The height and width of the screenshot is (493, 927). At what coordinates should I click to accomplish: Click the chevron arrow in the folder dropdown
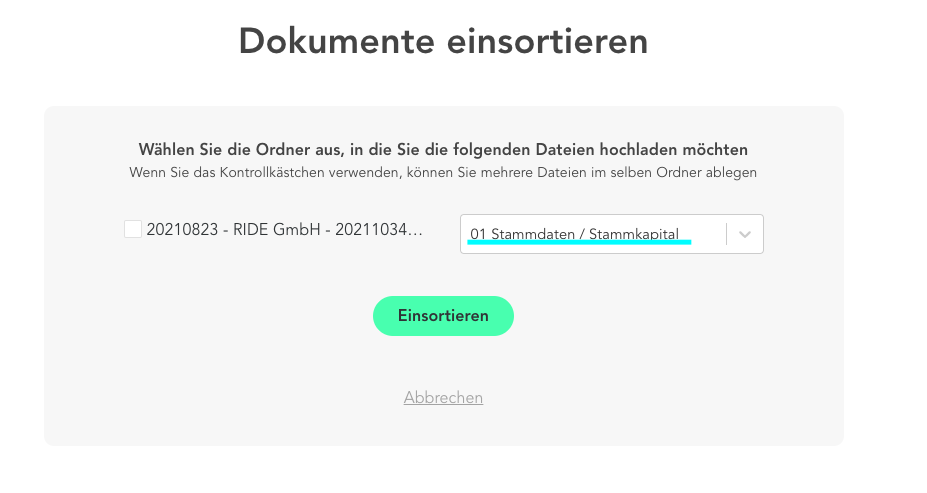coord(744,234)
